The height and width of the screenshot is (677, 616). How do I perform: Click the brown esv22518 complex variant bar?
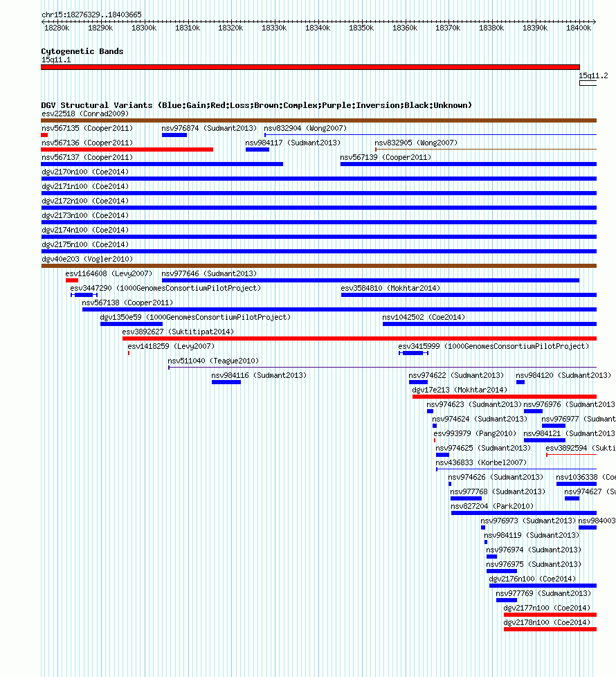pos(318,120)
